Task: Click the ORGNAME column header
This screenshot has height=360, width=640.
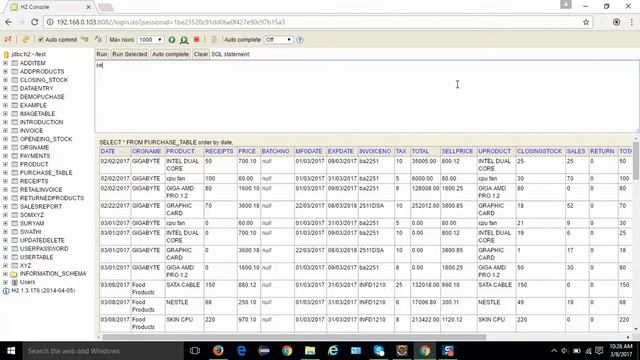Action: point(147,151)
